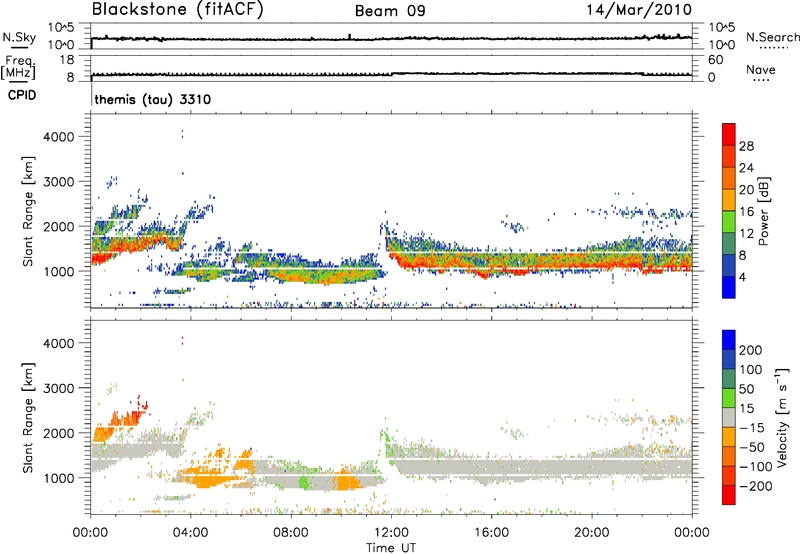Click the 16:00 time tick label
Viewport: 800px width, 554px height.
(491, 533)
